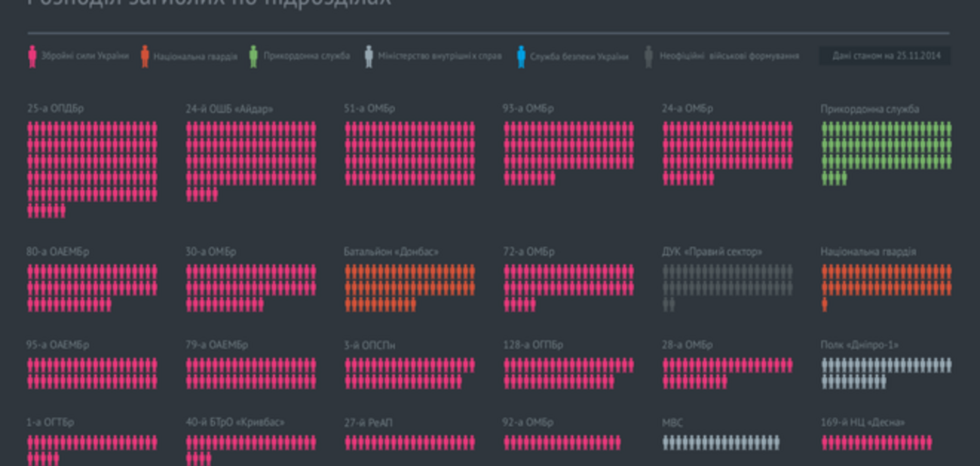Click the light gray Міністерство внутрішніх справ legend icon

click(369, 56)
